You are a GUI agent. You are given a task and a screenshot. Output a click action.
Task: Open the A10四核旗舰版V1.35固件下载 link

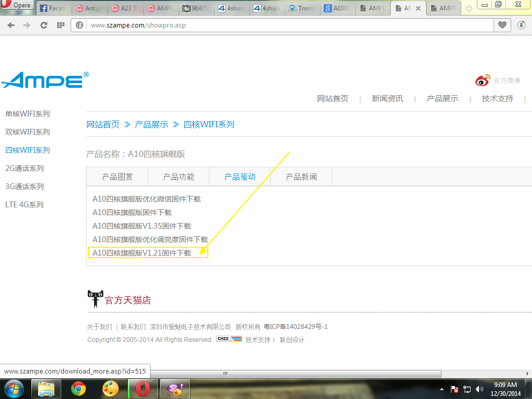[142, 226]
